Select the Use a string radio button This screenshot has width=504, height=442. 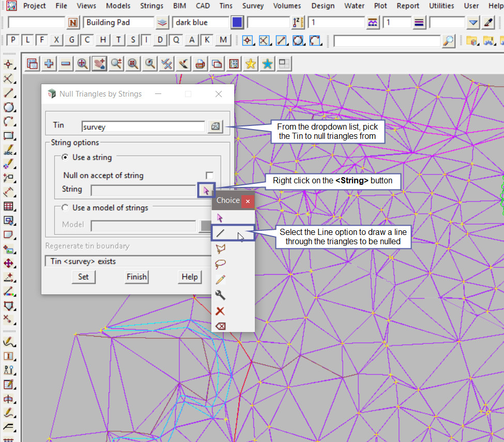pyautogui.click(x=65, y=157)
